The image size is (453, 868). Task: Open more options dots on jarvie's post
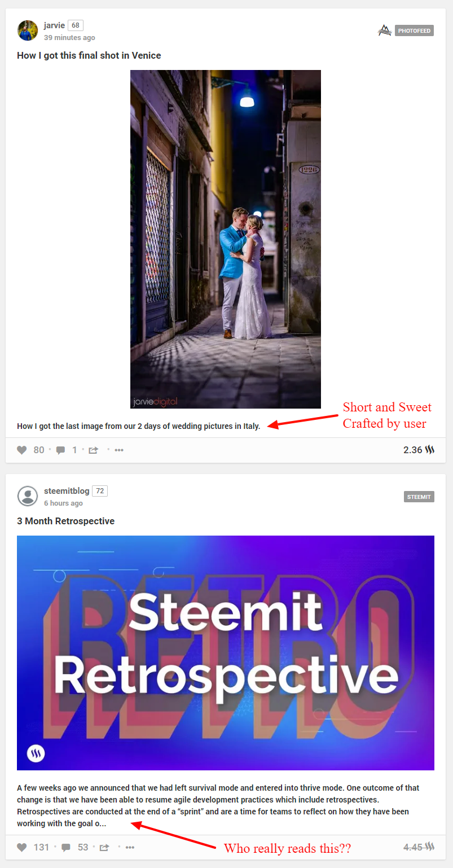click(119, 450)
